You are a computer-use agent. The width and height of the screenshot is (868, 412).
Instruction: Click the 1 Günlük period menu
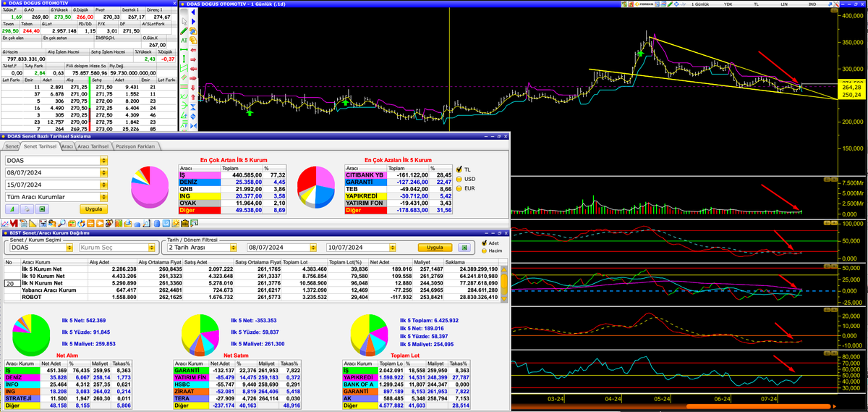700,4
